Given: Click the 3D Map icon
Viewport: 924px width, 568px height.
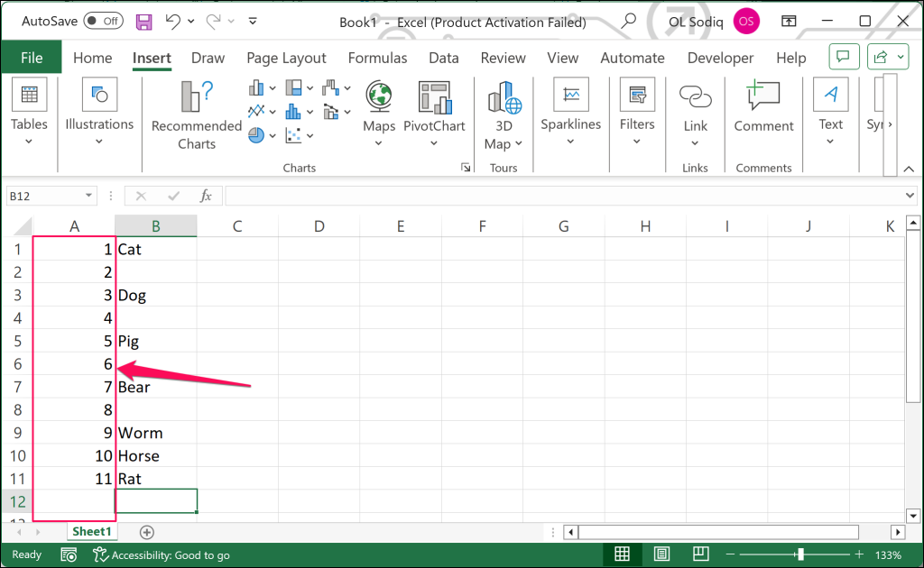Looking at the screenshot, I should (504, 97).
